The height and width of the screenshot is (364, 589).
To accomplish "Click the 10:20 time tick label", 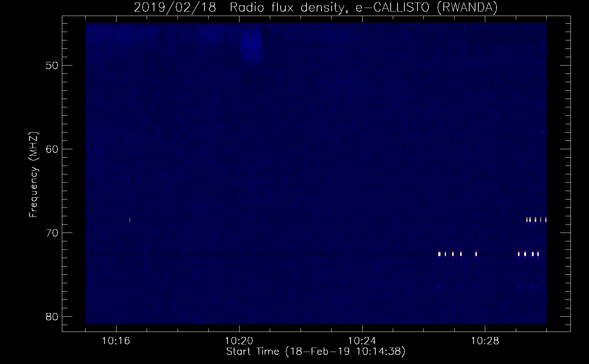I will coord(239,341).
